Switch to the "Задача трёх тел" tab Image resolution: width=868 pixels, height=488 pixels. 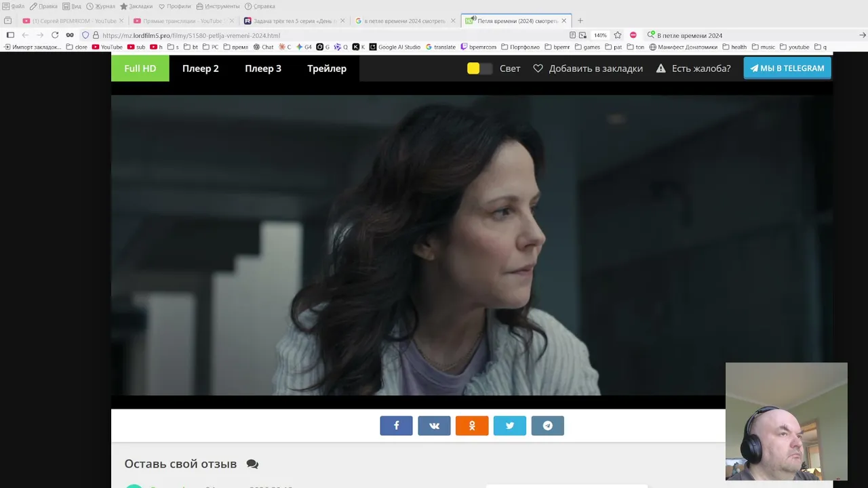click(294, 21)
